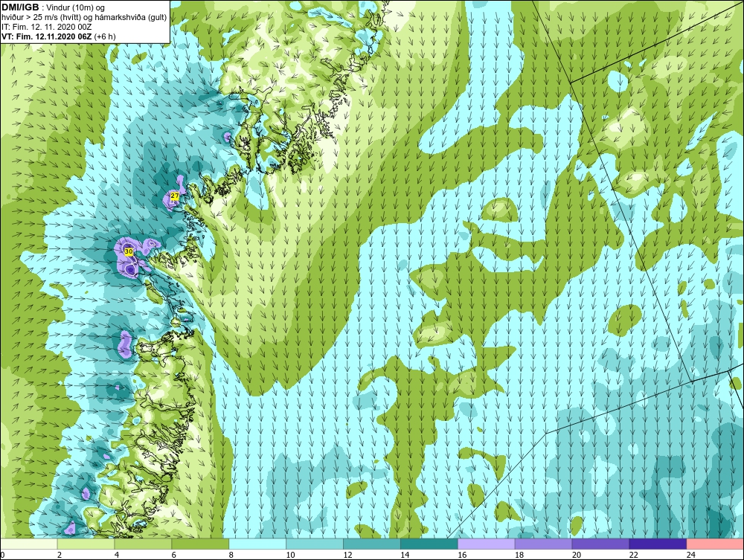Click the legend scale label '20'
The image size is (744, 560).
click(x=577, y=555)
